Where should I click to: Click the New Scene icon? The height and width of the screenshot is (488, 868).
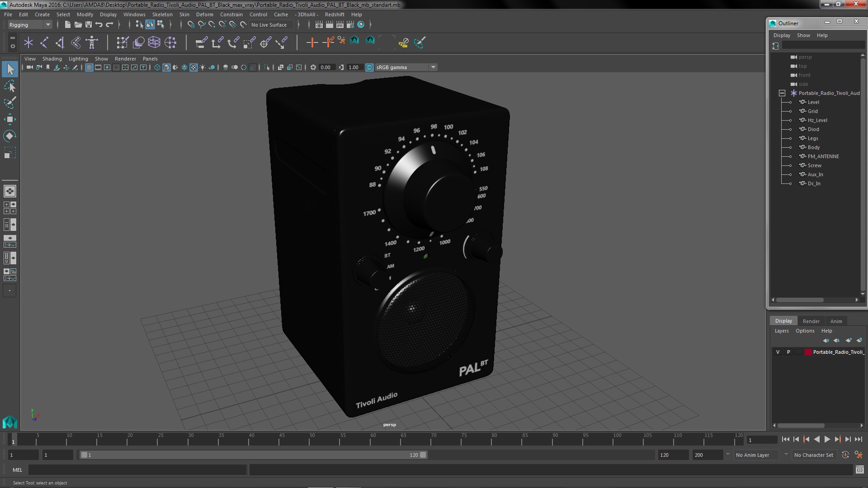67,24
